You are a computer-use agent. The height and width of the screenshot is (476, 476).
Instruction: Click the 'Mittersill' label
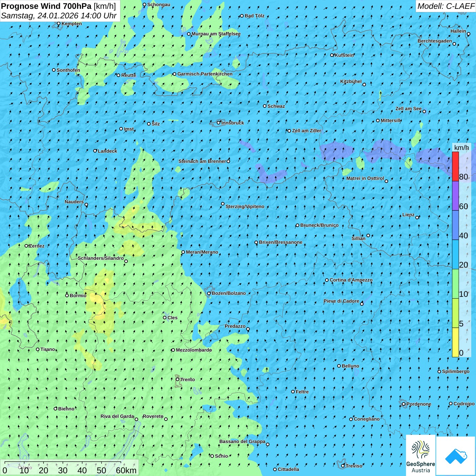391,120
